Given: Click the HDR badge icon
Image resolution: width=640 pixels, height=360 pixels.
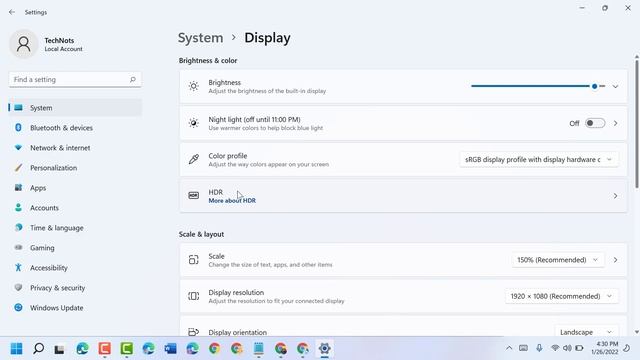Looking at the screenshot, I should pyautogui.click(x=194, y=196).
